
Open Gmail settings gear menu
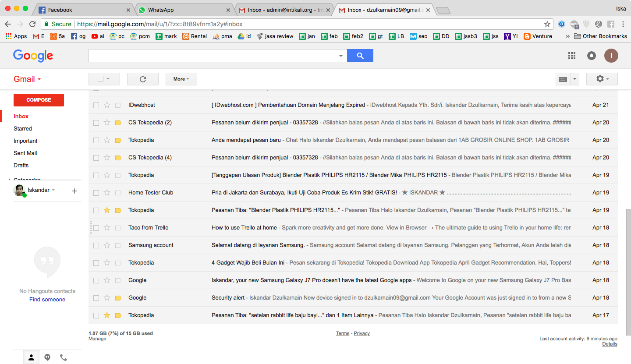[602, 79]
